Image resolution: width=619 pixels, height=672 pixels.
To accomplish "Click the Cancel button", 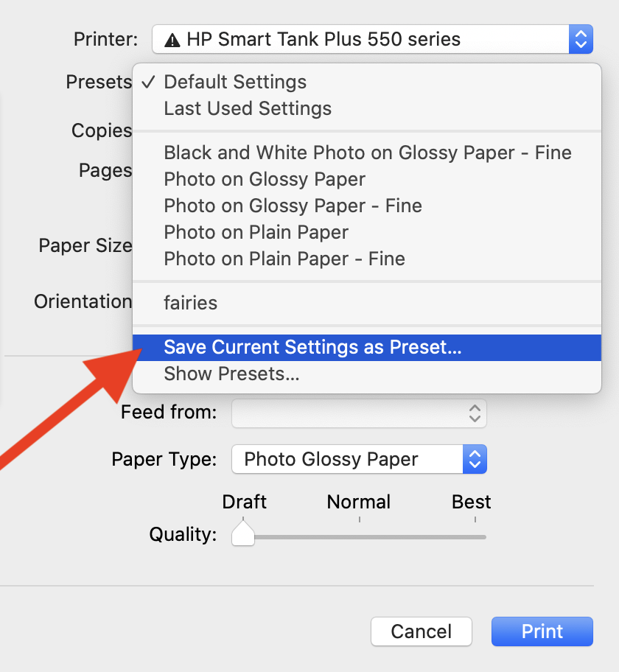I will (421, 631).
